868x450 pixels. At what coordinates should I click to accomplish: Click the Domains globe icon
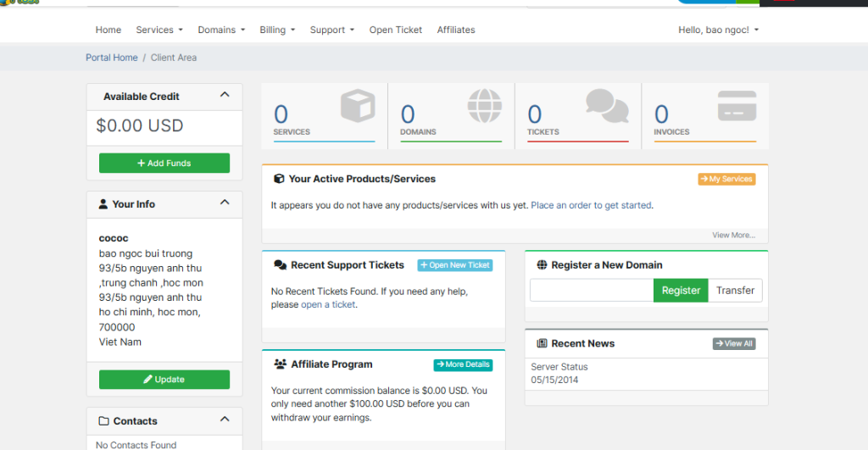(x=485, y=106)
